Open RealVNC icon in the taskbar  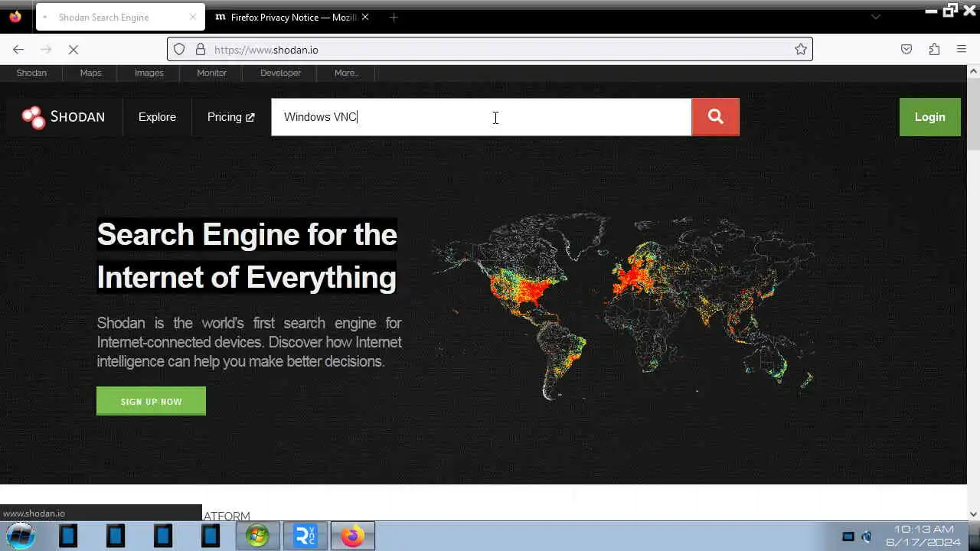pyautogui.click(x=305, y=536)
